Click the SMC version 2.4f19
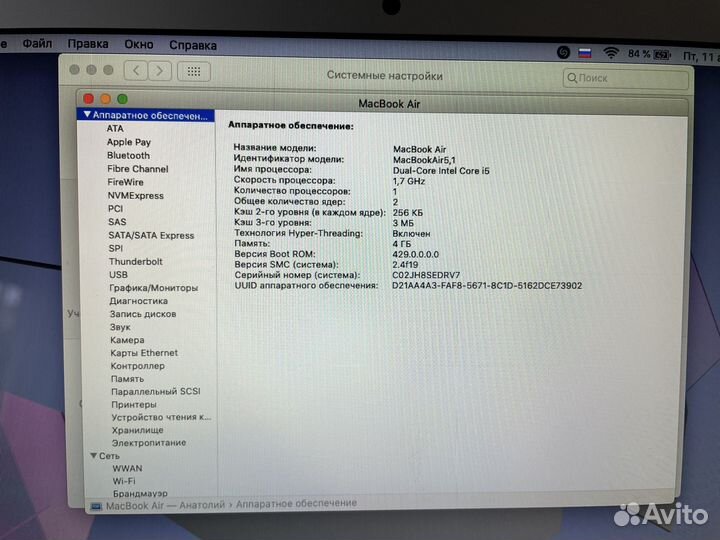 [x=405, y=264]
